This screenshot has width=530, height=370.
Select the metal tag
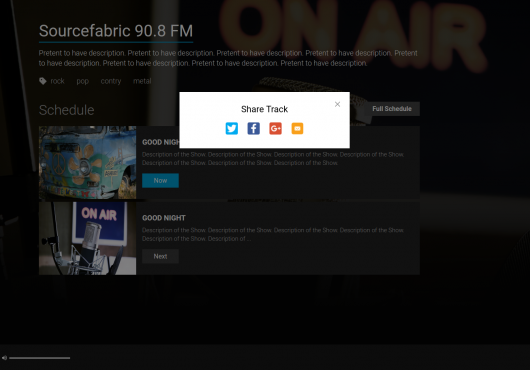[x=142, y=81]
